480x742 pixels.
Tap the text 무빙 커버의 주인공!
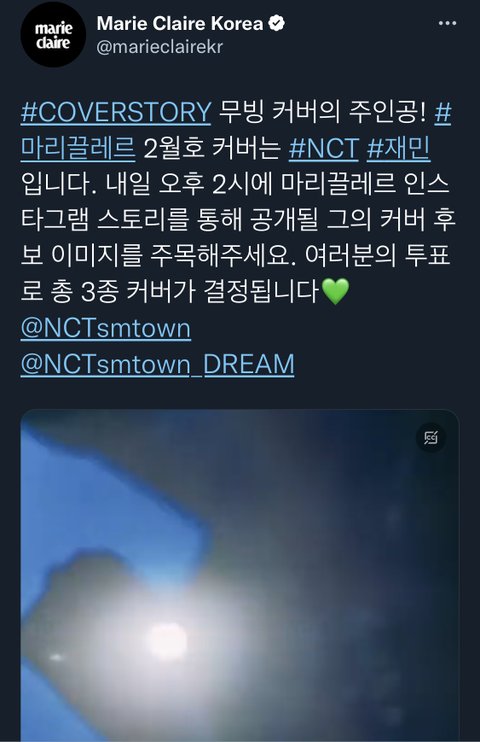[322, 112]
